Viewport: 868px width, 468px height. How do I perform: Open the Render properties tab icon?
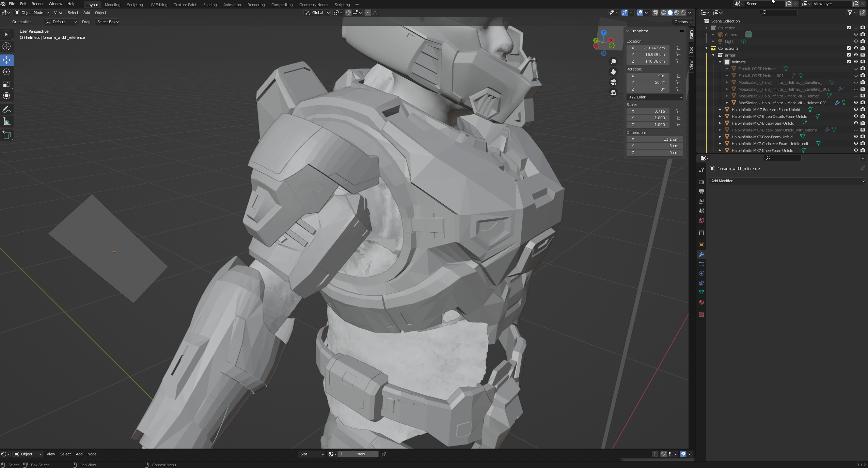(x=701, y=182)
